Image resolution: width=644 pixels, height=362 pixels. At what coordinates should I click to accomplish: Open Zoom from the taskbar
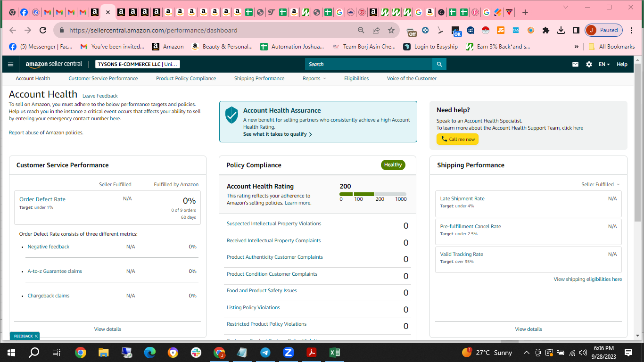289,352
